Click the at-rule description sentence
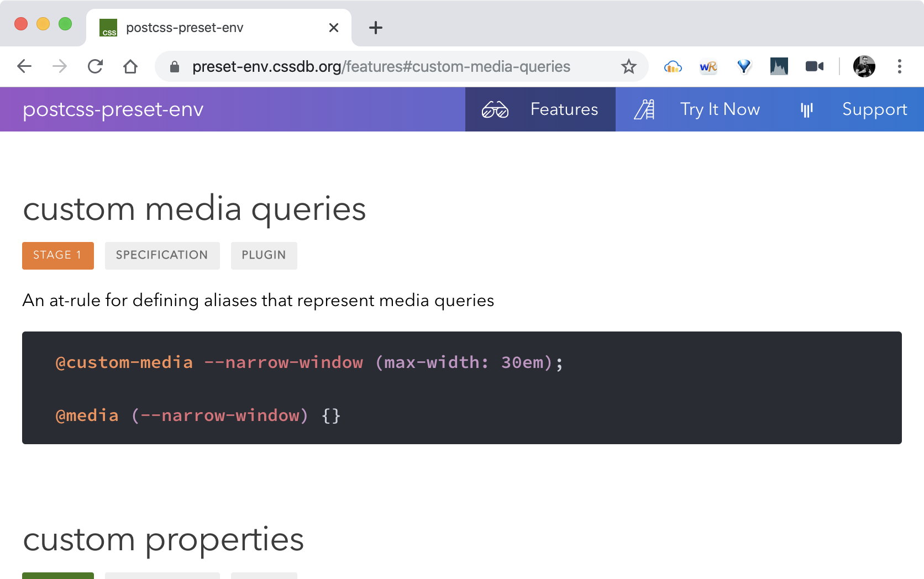The width and height of the screenshot is (924, 579). click(x=259, y=301)
